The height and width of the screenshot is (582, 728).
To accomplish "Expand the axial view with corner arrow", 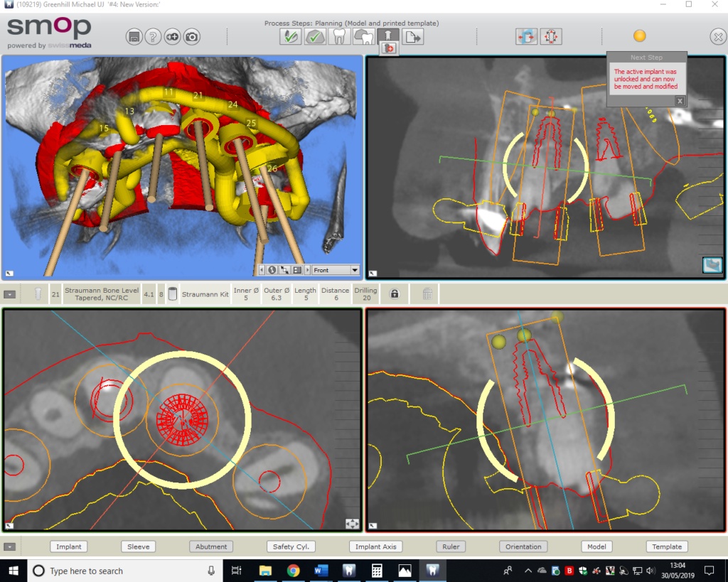I will pos(9,526).
